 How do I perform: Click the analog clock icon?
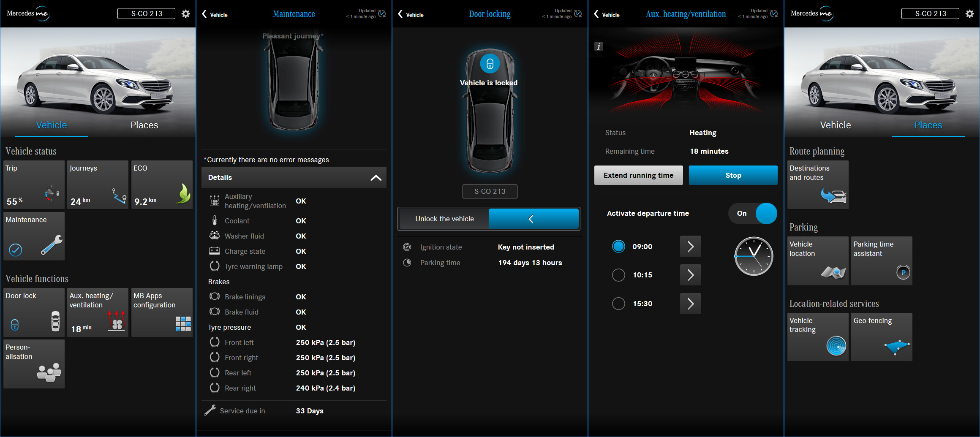coord(754,256)
